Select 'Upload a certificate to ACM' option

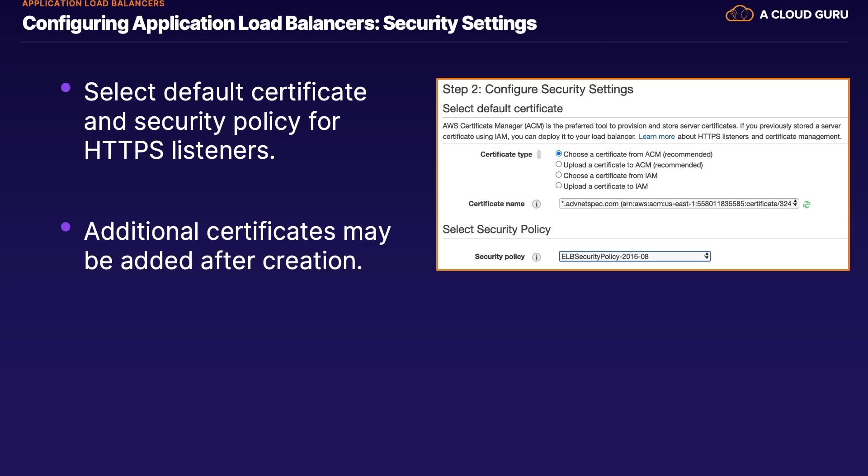coord(559,164)
